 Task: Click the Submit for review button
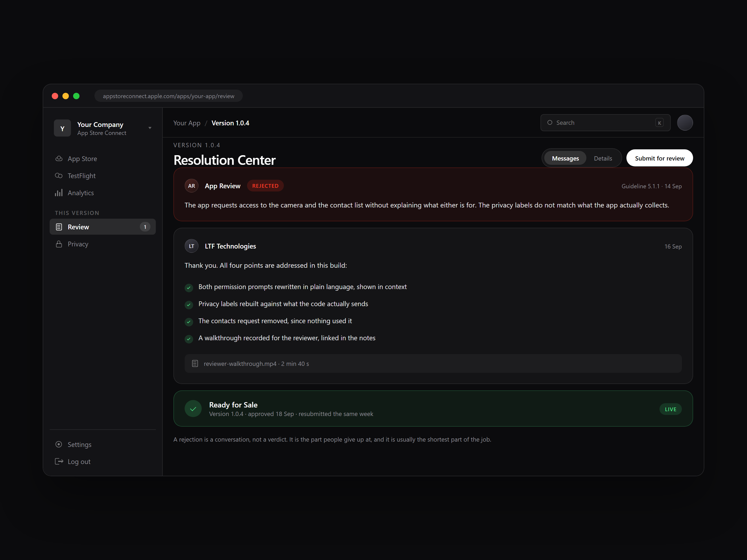pyautogui.click(x=659, y=158)
